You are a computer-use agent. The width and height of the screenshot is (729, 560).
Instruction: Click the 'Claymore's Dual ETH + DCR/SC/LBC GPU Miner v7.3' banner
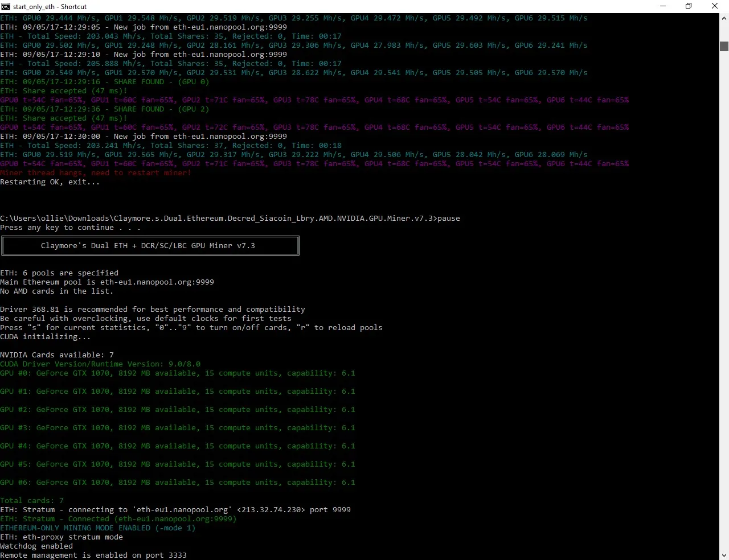coord(150,246)
